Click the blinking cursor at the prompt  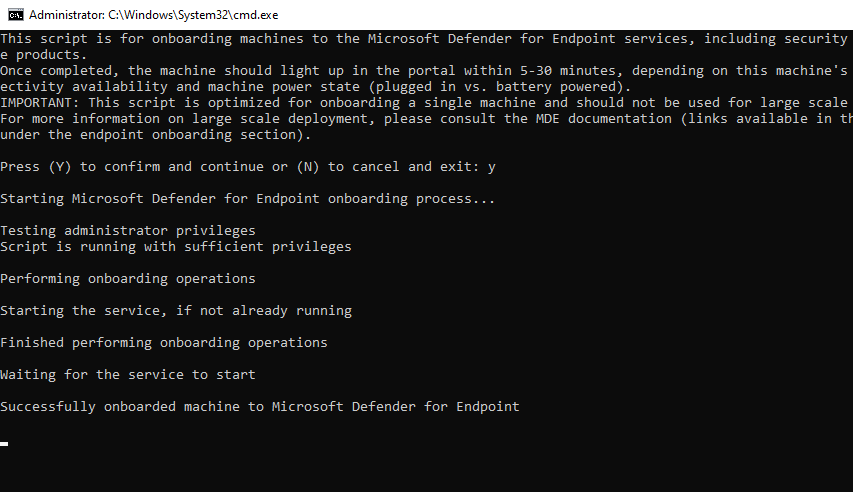[4, 443]
